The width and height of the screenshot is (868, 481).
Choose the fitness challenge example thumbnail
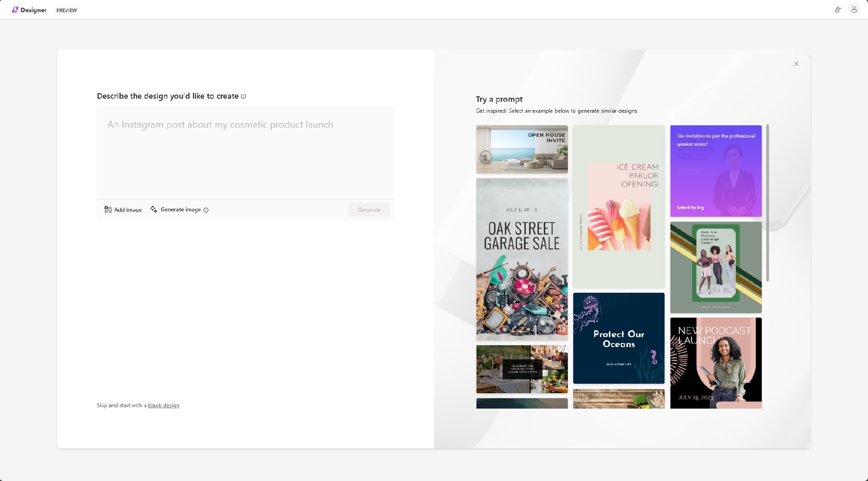tap(716, 267)
